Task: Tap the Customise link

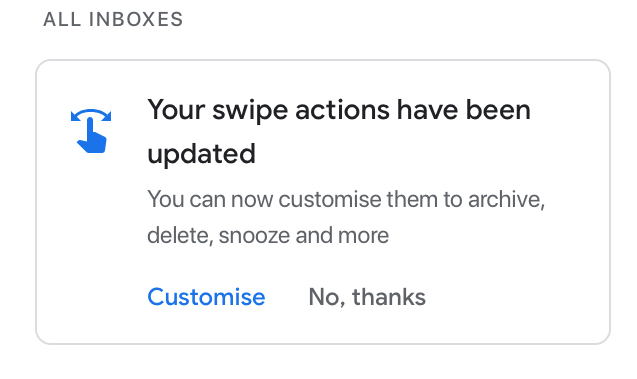Action: [206, 297]
